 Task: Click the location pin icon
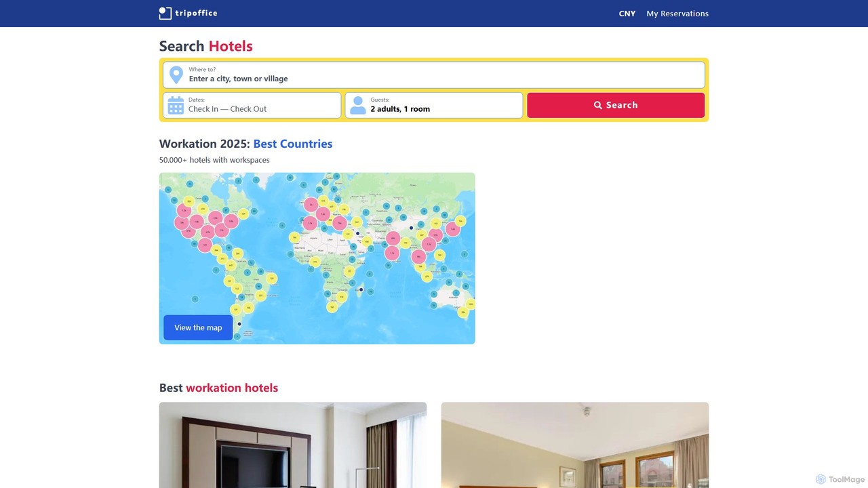pos(176,75)
